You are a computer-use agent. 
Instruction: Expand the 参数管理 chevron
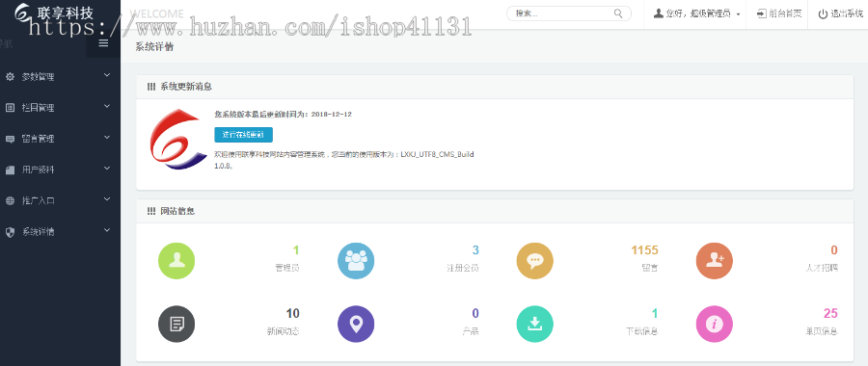107,75
